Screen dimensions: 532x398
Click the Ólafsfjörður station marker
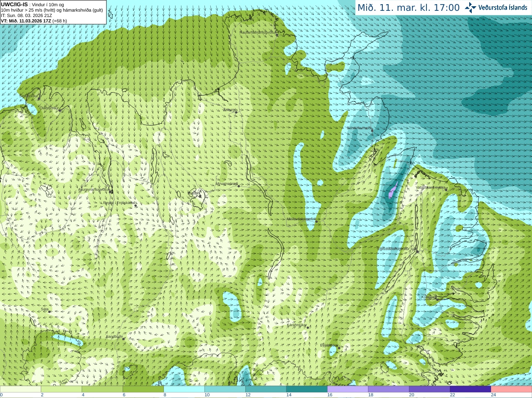[60, 110]
